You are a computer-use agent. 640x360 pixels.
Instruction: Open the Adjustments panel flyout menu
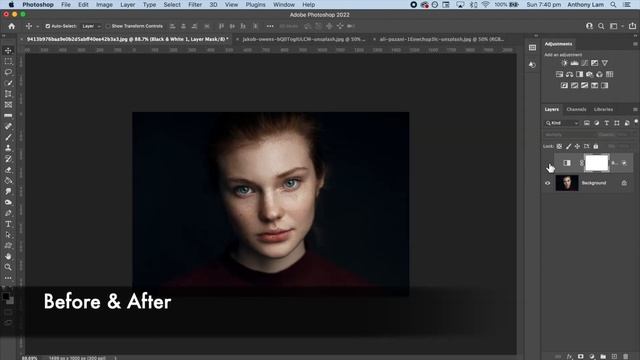[635, 44]
